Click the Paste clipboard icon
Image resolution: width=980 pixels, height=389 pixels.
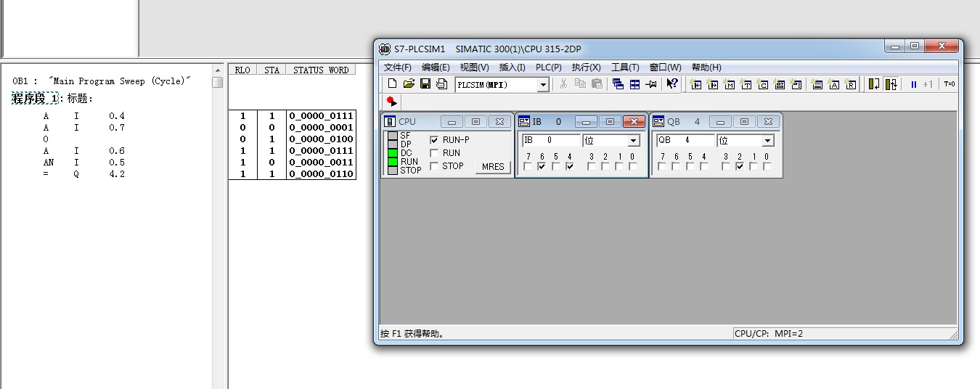point(597,84)
